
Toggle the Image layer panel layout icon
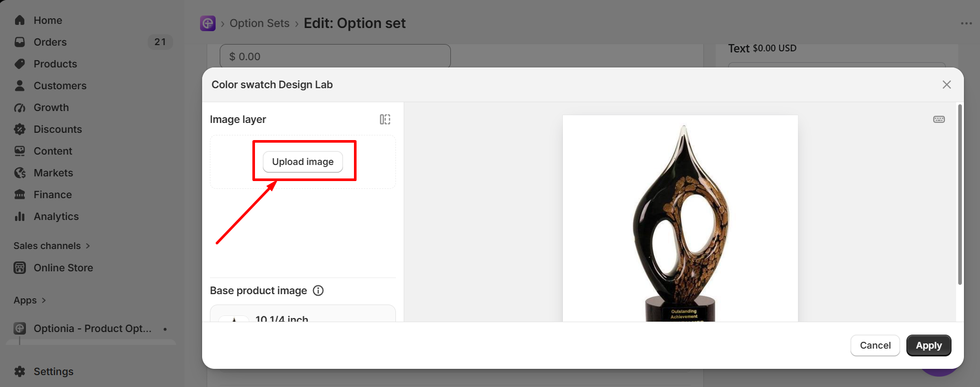click(x=385, y=119)
